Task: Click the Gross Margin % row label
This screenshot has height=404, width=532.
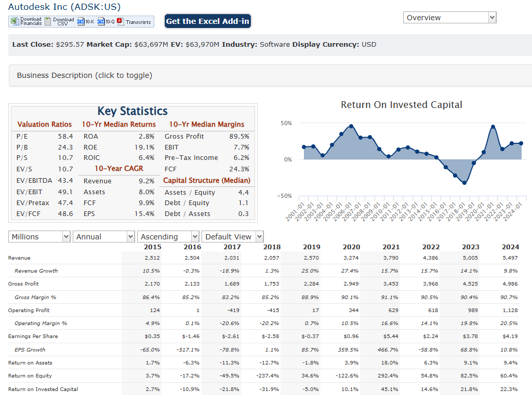Action: coord(35,297)
